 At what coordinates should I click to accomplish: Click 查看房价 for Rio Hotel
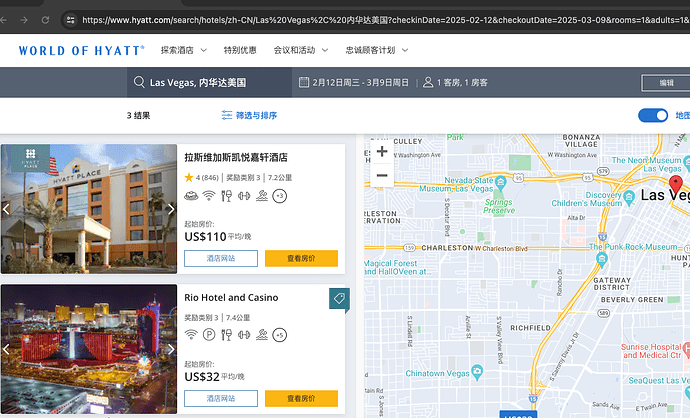301,398
